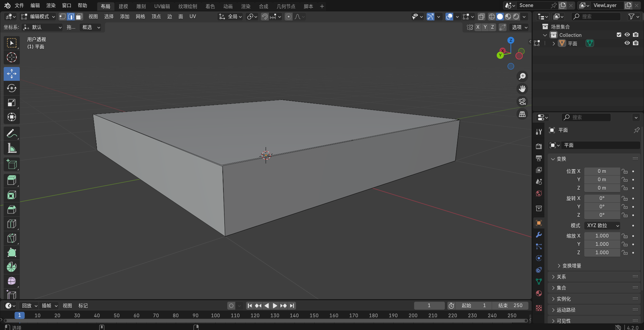Viewport: 644px width, 330px height.
Task: Select the Transform tool
Action: tap(12, 117)
